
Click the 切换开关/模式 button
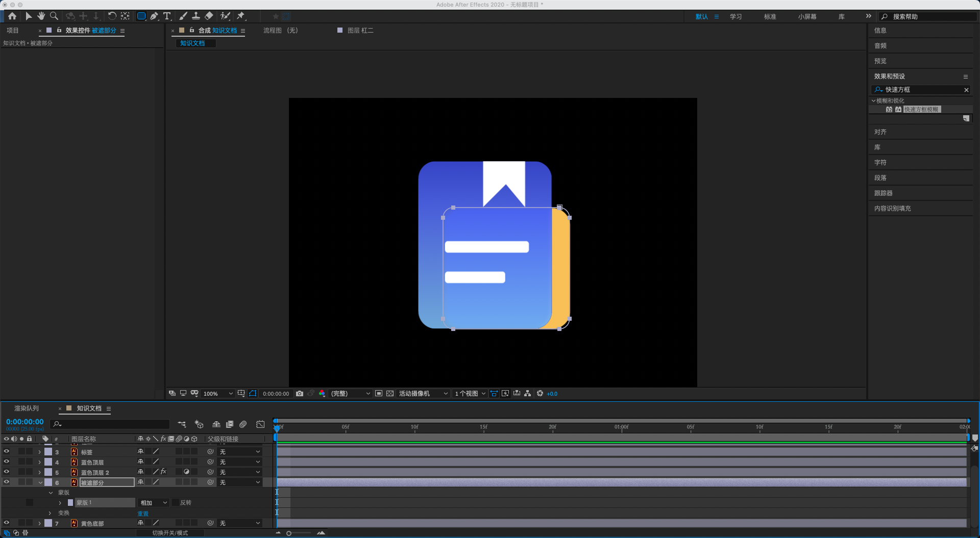point(170,533)
